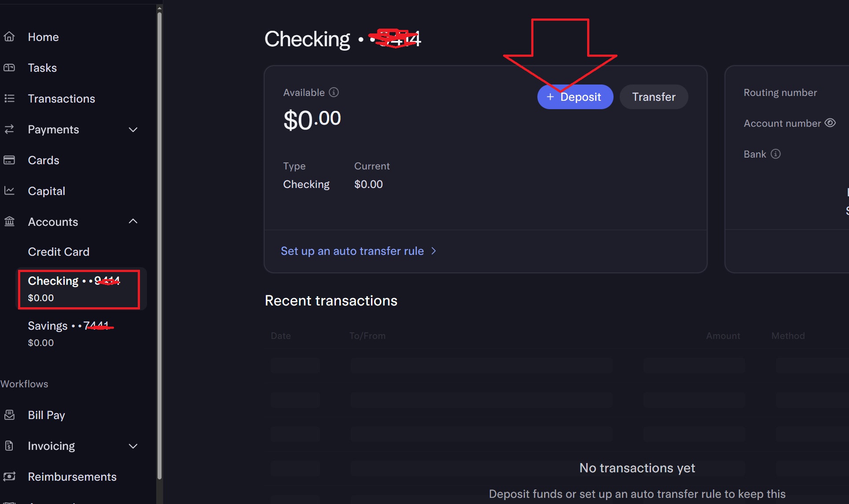Click the Transfer button
Image resolution: width=849 pixels, height=504 pixels.
(654, 97)
